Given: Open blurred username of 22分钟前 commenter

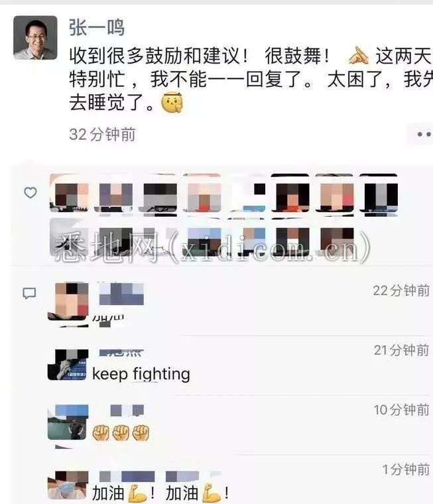Looking at the screenshot, I should pyautogui.click(x=121, y=294).
